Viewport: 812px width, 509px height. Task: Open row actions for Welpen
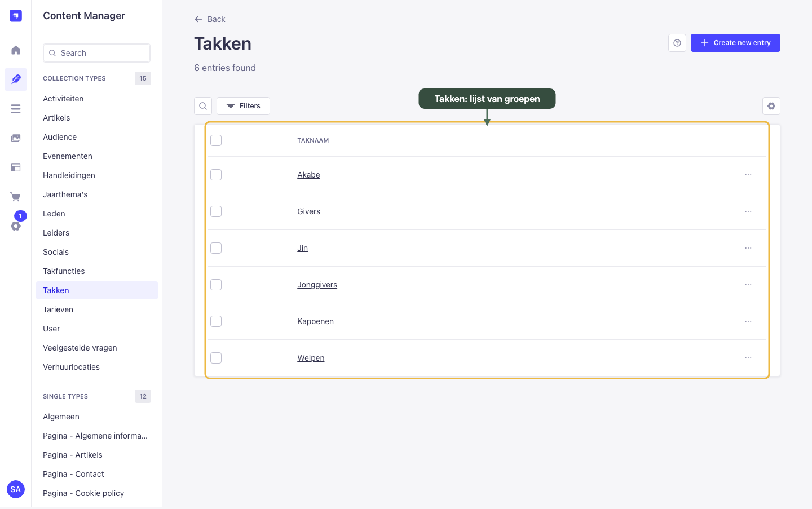tap(748, 358)
